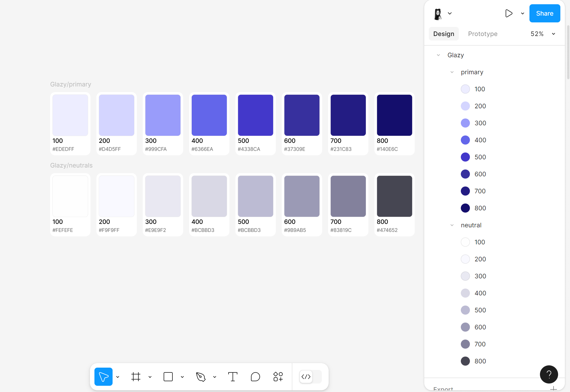Image resolution: width=570 pixels, height=392 pixels.
Task: Select the Move tool in toolbar
Action: [x=103, y=377]
